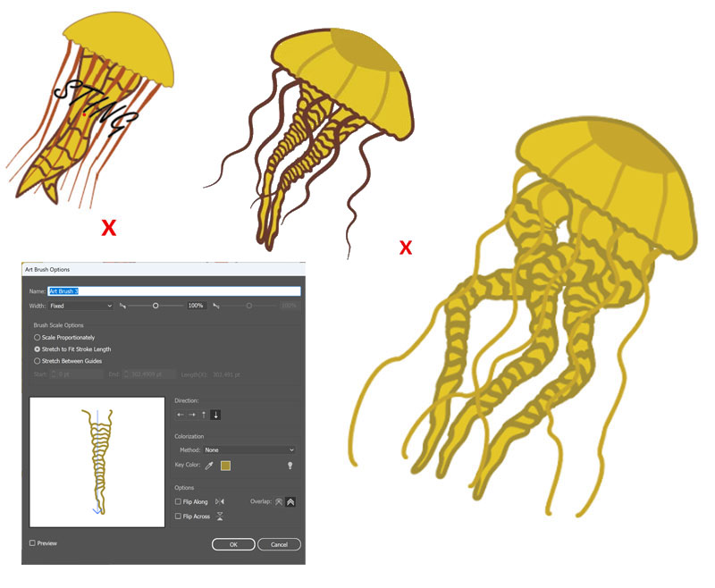The width and height of the screenshot is (715, 588).
Task: Set brush direction to left arrow
Action: 180,415
